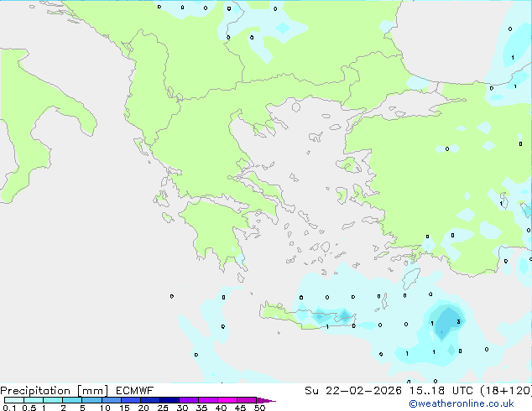
Task: Click the 1–2 mm legend color swatch
Action: 53,400
